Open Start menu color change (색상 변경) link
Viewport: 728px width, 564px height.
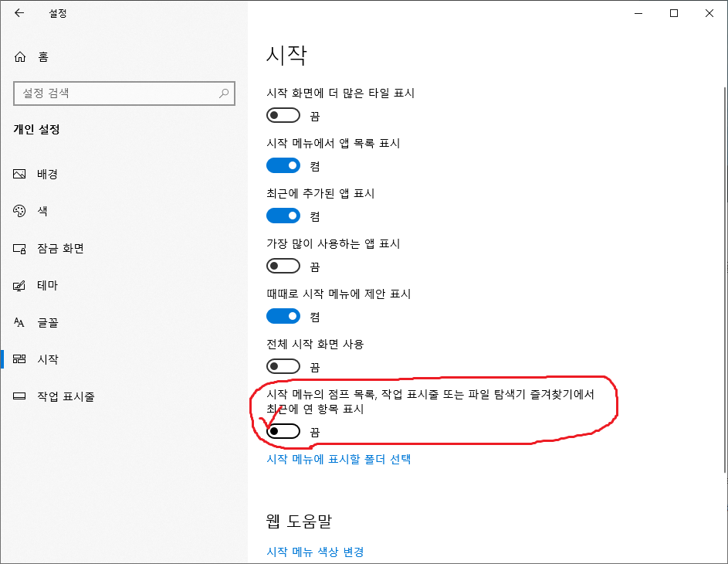(315, 552)
